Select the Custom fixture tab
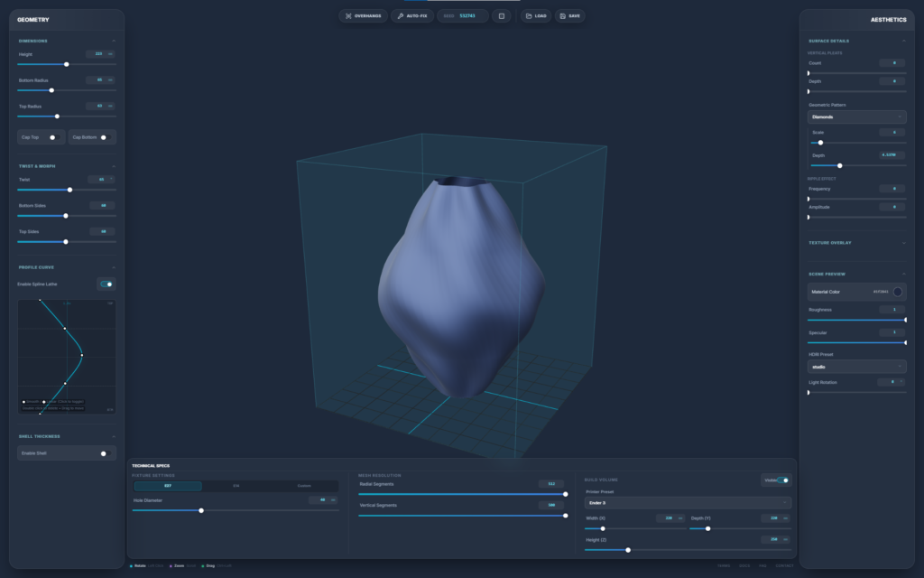This screenshot has height=578, width=924. pyautogui.click(x=304, y=486)
